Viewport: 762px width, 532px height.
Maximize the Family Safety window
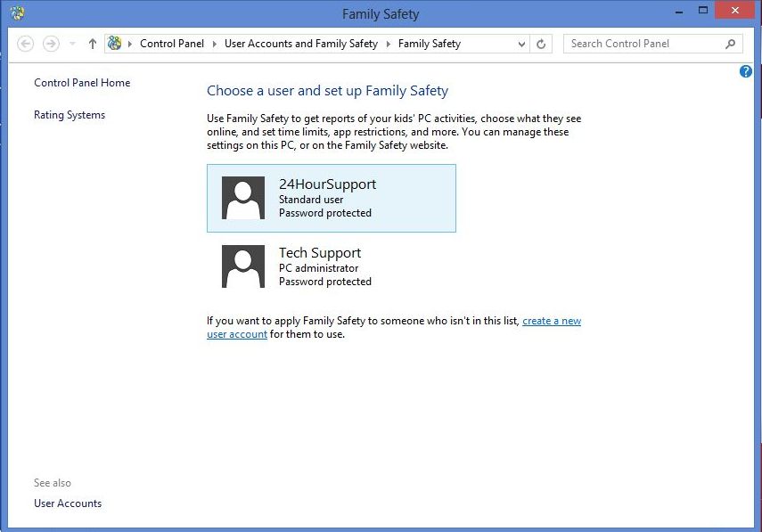pos(702,11)
